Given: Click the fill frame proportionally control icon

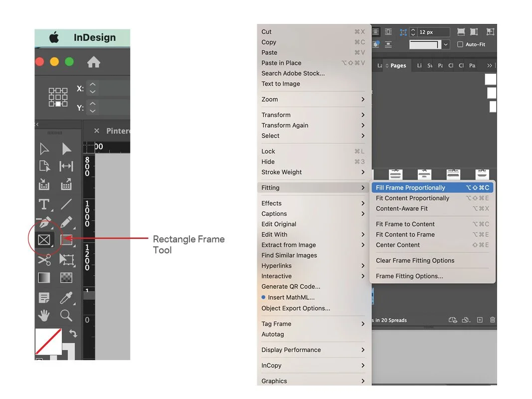Looking at the screenshot, I should (x=461, y=32).
